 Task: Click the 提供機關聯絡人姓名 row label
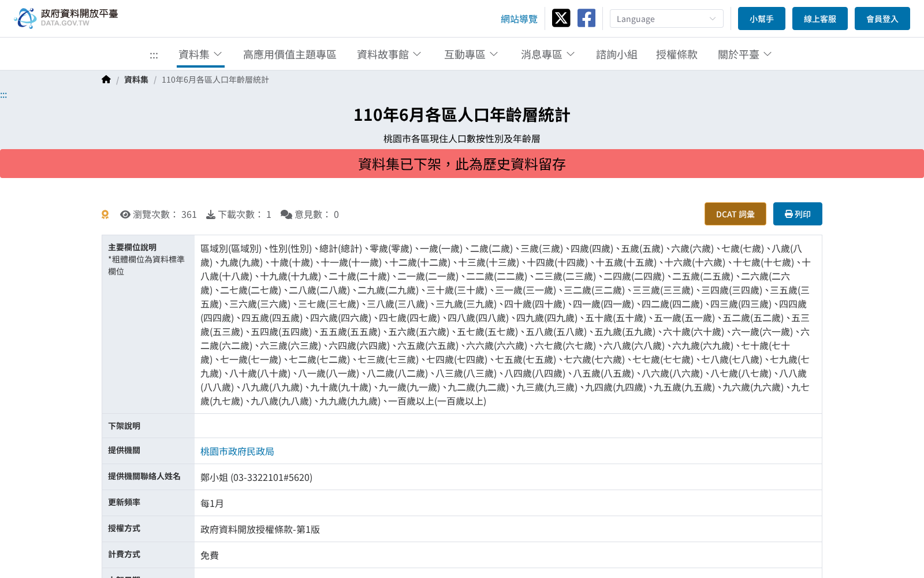[144, 476]
